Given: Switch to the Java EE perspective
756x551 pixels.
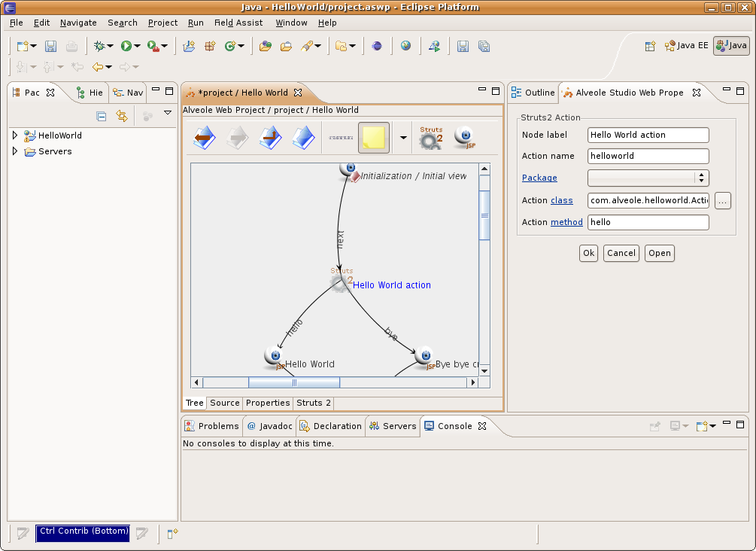Looking at the screenshot, I should point(686,46).
